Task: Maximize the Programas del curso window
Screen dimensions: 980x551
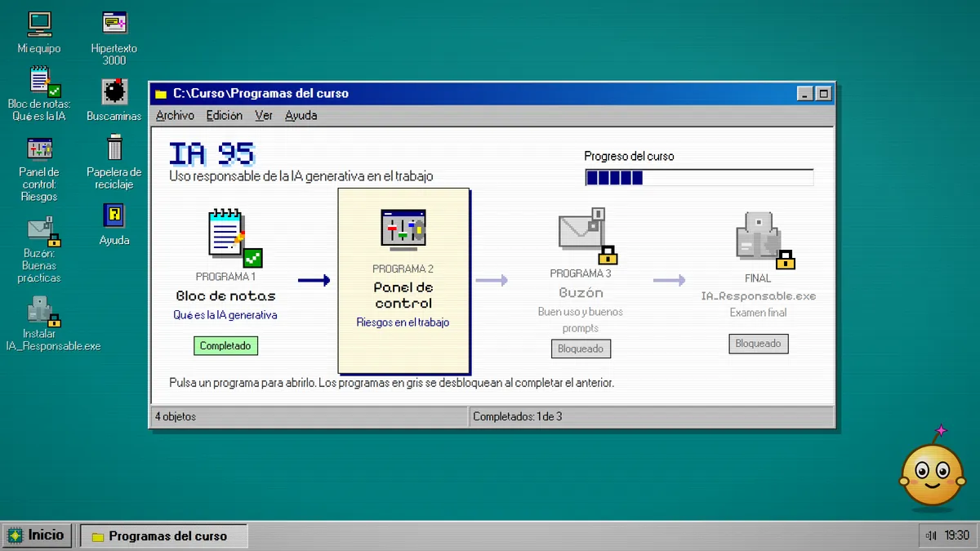Action: pos(824,94)
